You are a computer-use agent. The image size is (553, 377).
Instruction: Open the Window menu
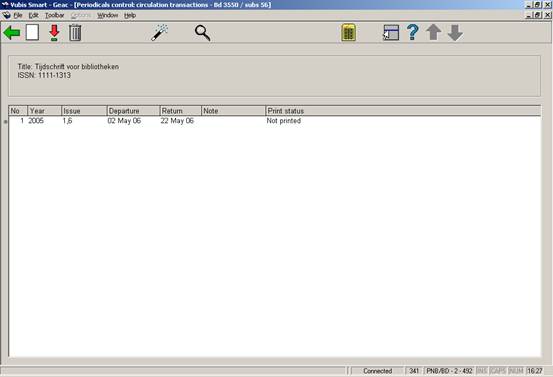click(108, 16)
